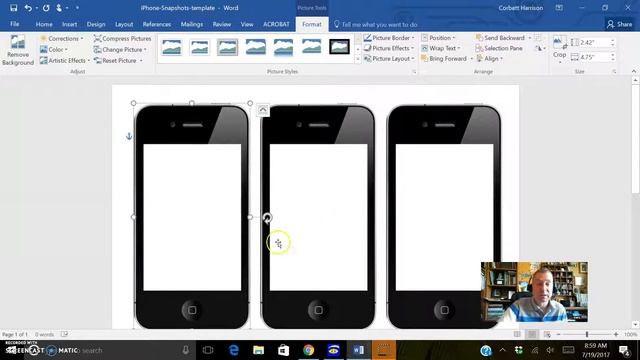Click the Rotate objects icon
The width and height of the screenshot is (640, 360).
539,48
